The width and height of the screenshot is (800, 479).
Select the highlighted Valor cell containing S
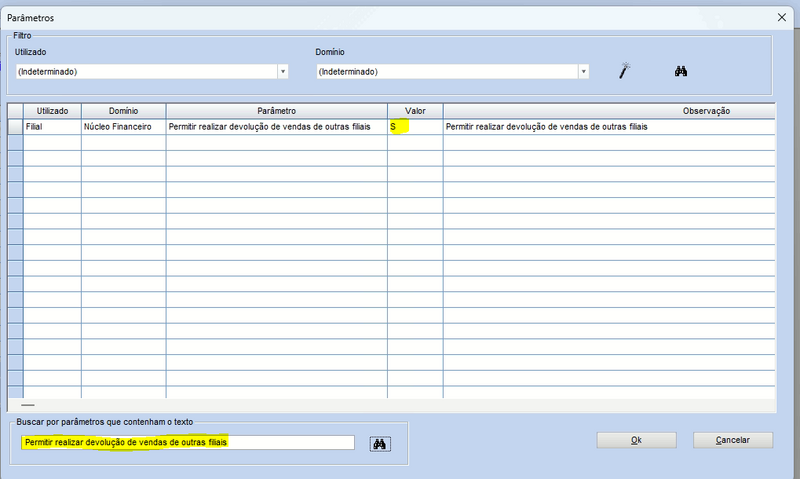tap(414, 127)
